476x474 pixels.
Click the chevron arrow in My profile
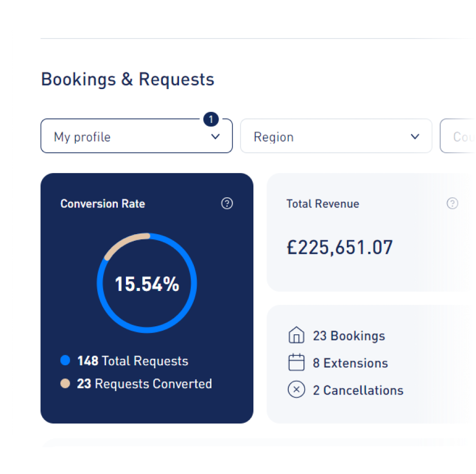pyautogui.click(x=215, y=137)
